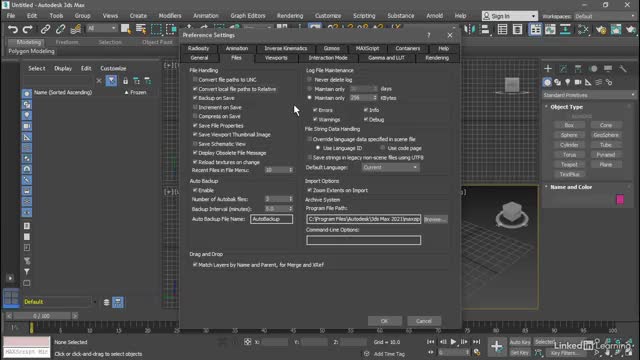Select Never delete log radio button
640x360 pixels.
coord(309,80)
